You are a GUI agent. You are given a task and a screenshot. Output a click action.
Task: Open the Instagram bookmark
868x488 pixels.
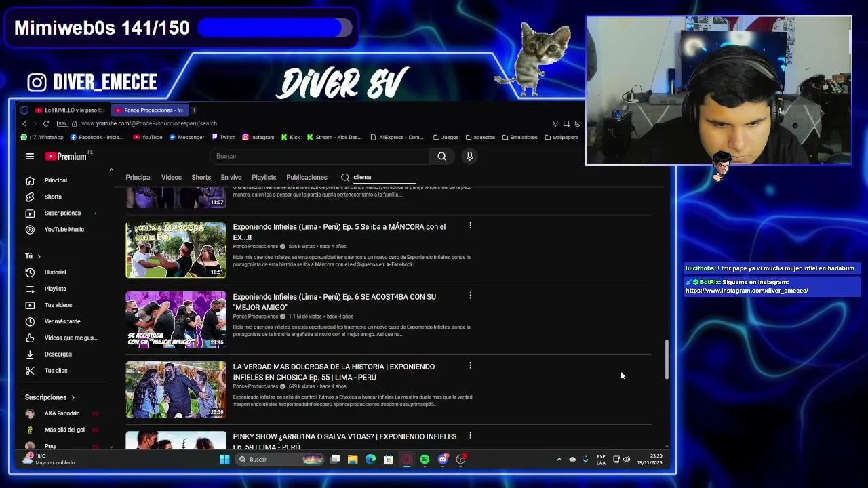(x=258, y=137)
